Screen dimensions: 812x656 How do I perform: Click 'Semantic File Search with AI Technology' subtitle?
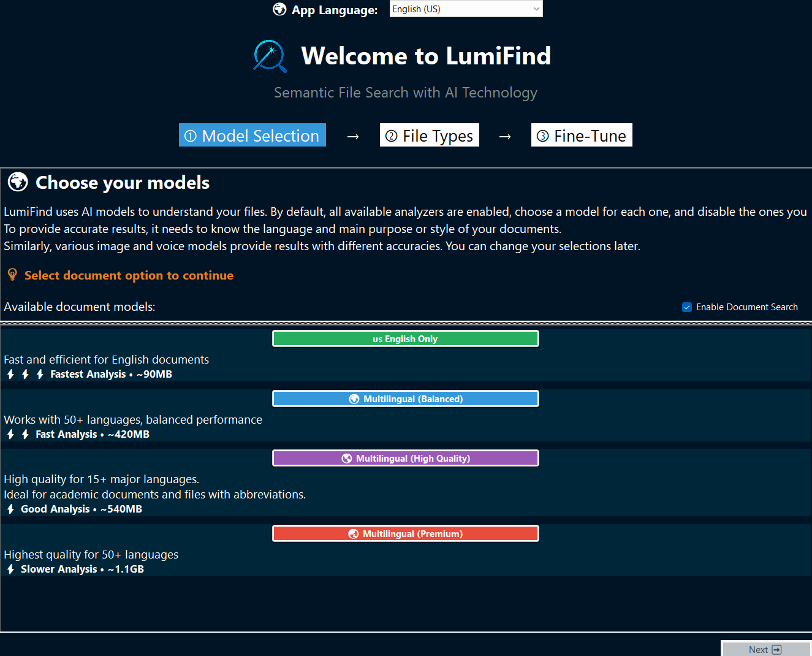pos(406,93)
